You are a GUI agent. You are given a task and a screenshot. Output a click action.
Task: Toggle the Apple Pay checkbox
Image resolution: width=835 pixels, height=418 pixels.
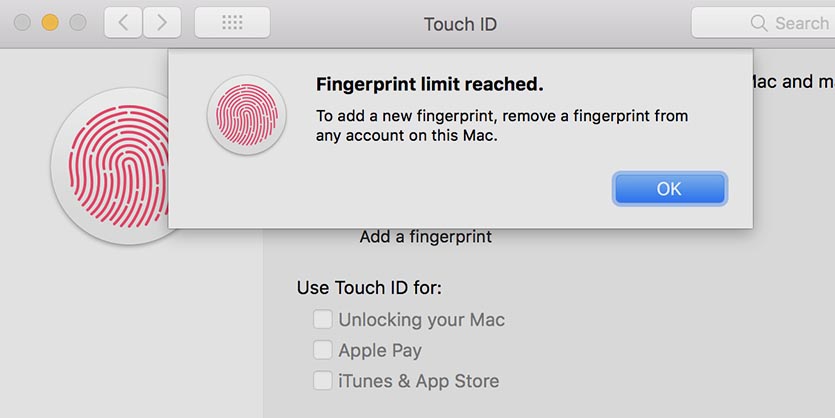tap(323, 350)
